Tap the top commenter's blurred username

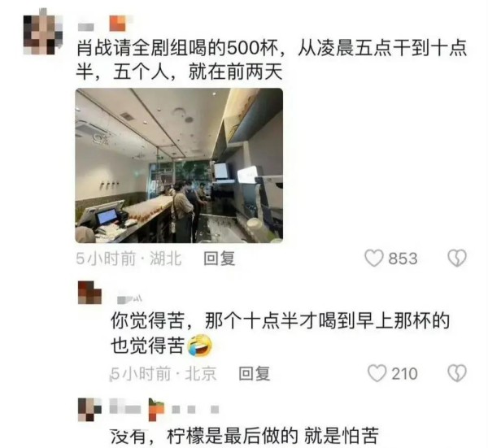point(86,27)
